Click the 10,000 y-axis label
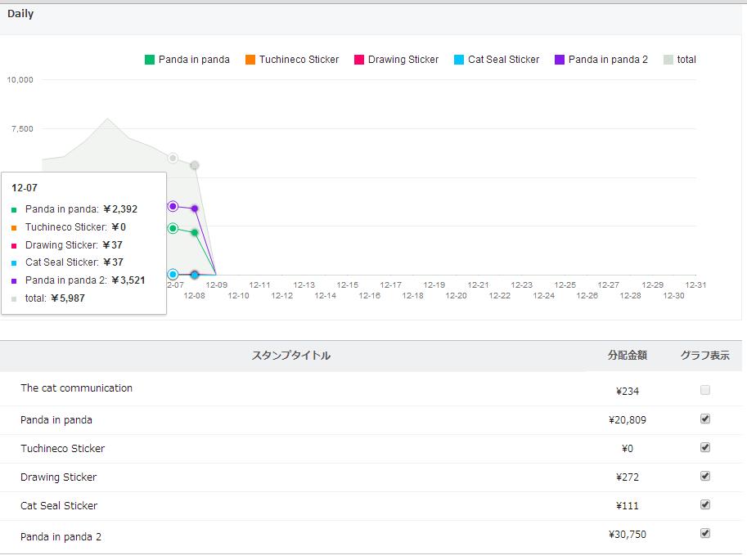The height and width of the screenshot is (560, 747). 20,80
